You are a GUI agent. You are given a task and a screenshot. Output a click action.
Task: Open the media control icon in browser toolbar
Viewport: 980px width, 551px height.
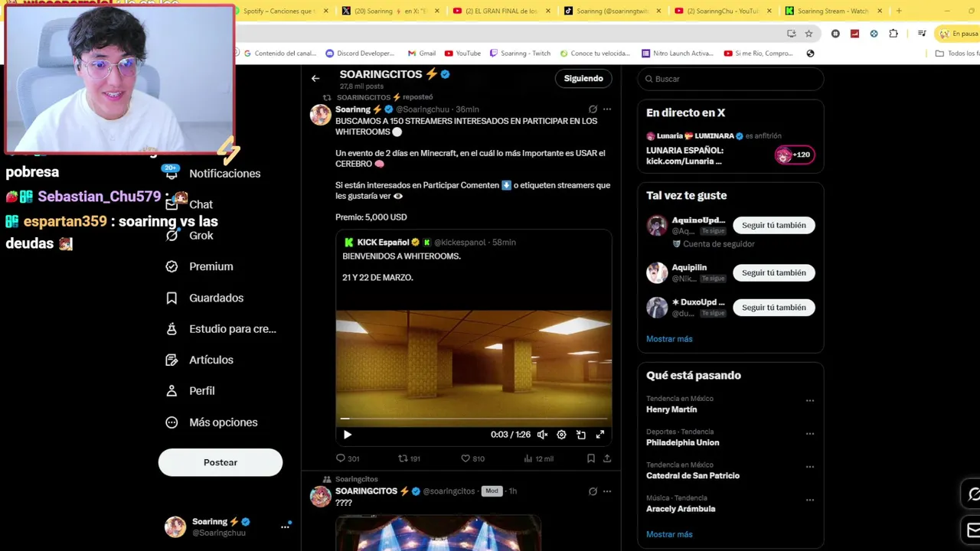922,34
